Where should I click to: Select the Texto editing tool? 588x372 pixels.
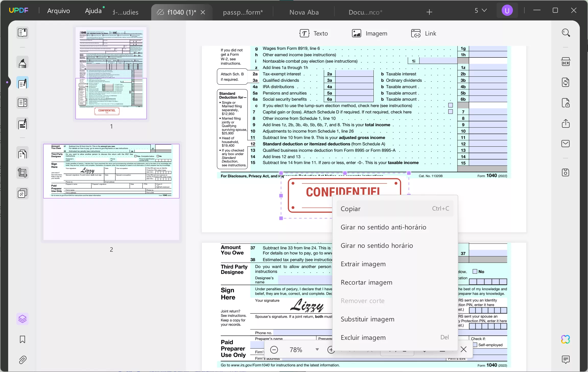(314, 33)
